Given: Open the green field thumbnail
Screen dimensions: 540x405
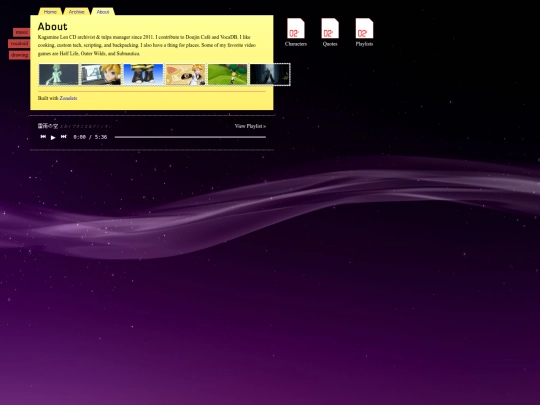Looking at the screenshot, I should 228,74.
